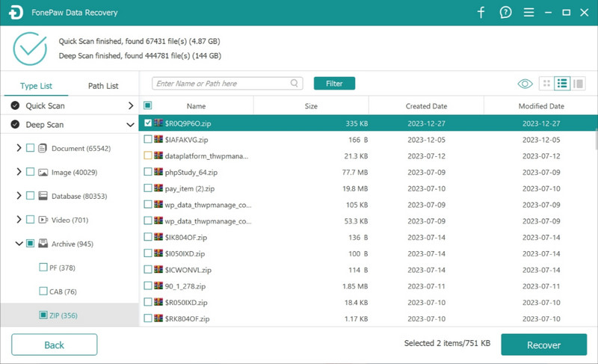Check the phpStudy_64.zip checkbox
Viewport: 598px width, 364px height.
tap(148, 172)
